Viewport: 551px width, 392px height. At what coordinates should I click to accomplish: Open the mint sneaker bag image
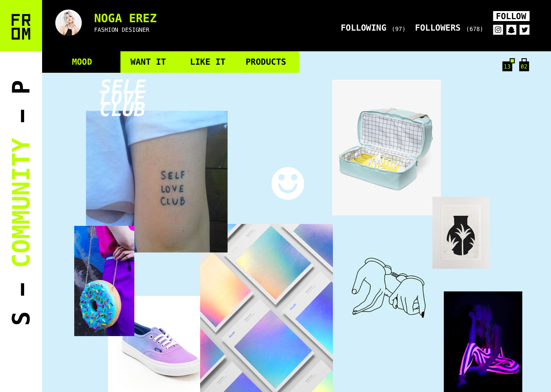click(x=386, y=147)
